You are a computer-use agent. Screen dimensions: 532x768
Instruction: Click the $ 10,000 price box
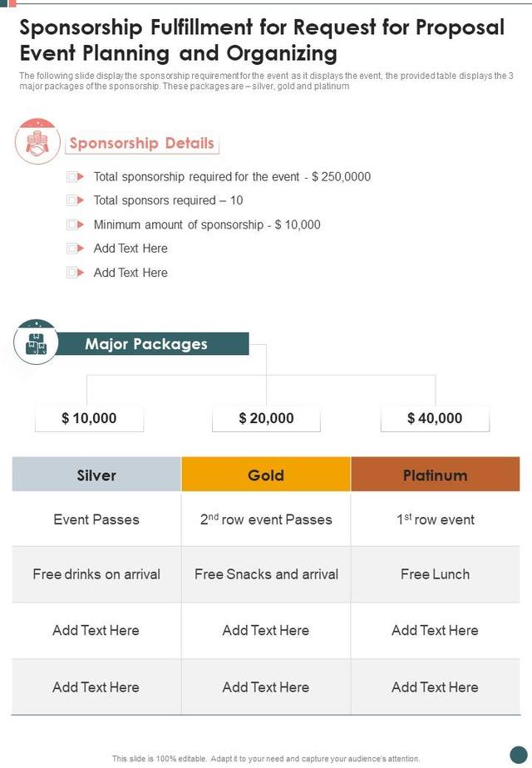tap(89, 418)
